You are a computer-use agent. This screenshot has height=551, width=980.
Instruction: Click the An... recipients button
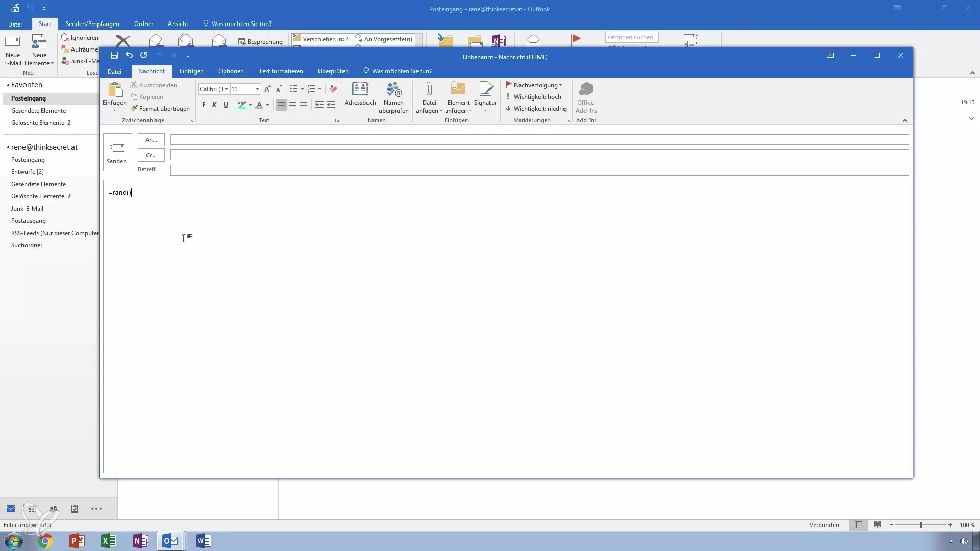click(151, 140)
